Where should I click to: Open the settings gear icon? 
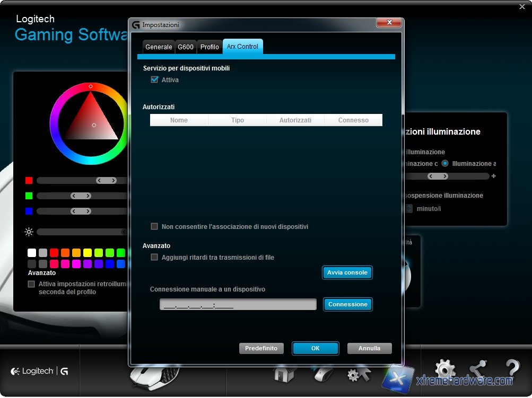point(444,370)
